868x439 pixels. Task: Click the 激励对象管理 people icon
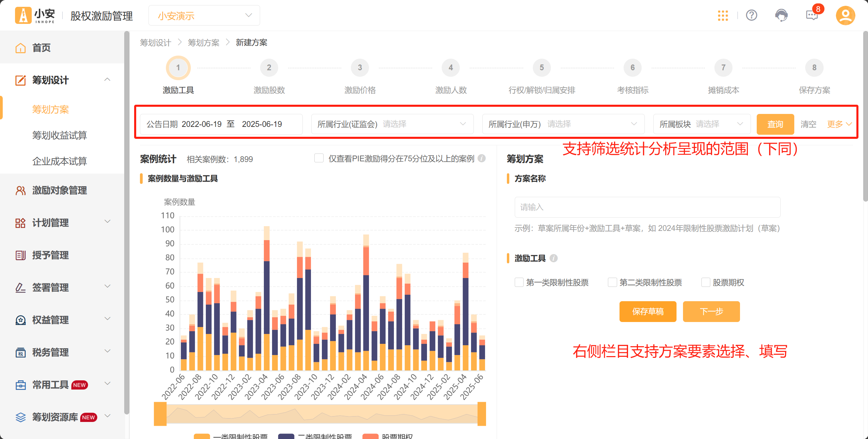pyautogui.click(x=20, y=190)
